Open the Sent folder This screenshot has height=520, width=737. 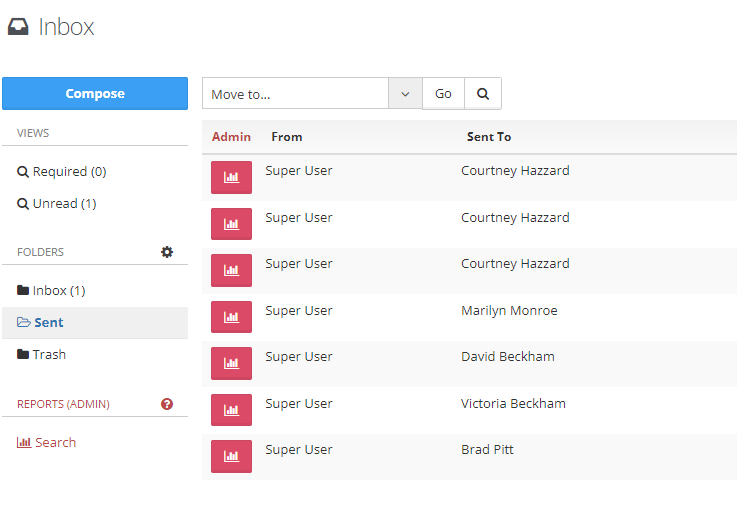click(x=49, y=323)
